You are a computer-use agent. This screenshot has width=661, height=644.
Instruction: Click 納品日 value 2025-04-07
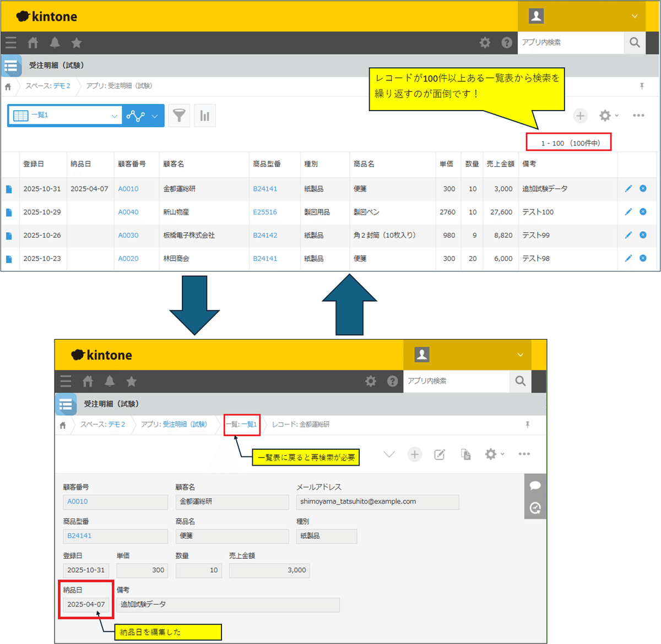(86, 604)
